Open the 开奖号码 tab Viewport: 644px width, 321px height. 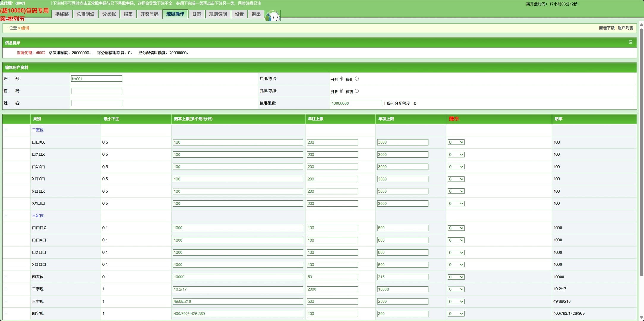149,14
